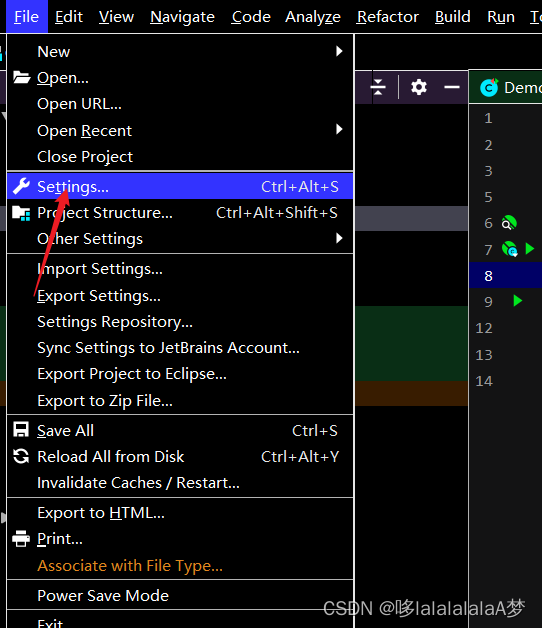Screen dimensions: 542x628
Task: Click the Print printer icon
Action: click(21, 539)
